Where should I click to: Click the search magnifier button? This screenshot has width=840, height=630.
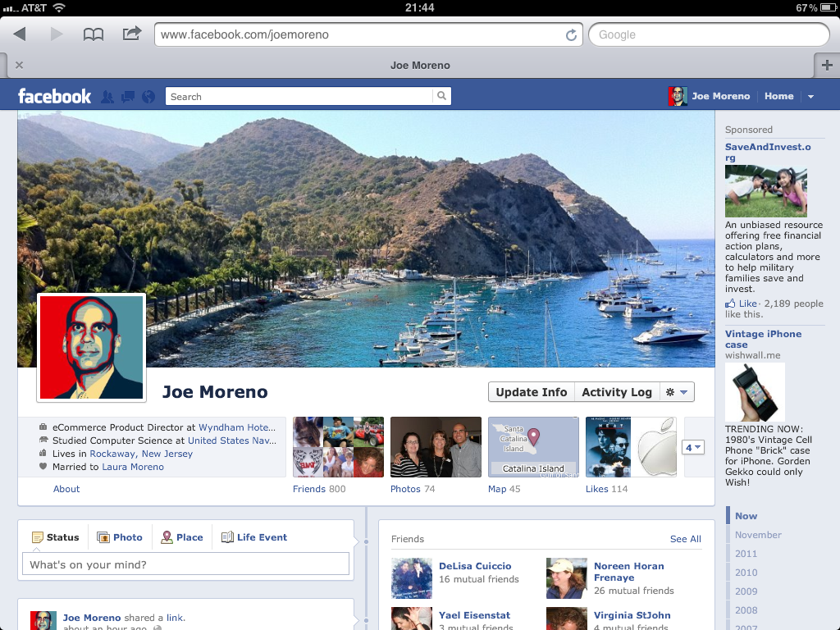coord(441,96)
